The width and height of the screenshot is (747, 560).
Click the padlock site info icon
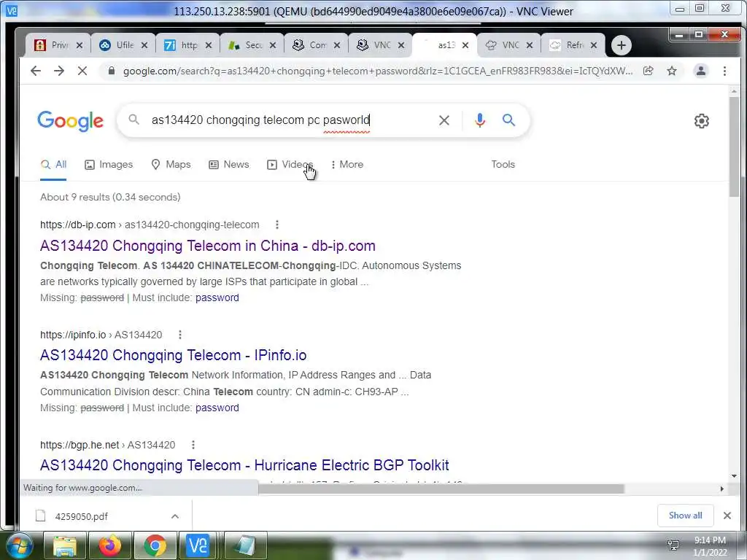tap(112, 71)
